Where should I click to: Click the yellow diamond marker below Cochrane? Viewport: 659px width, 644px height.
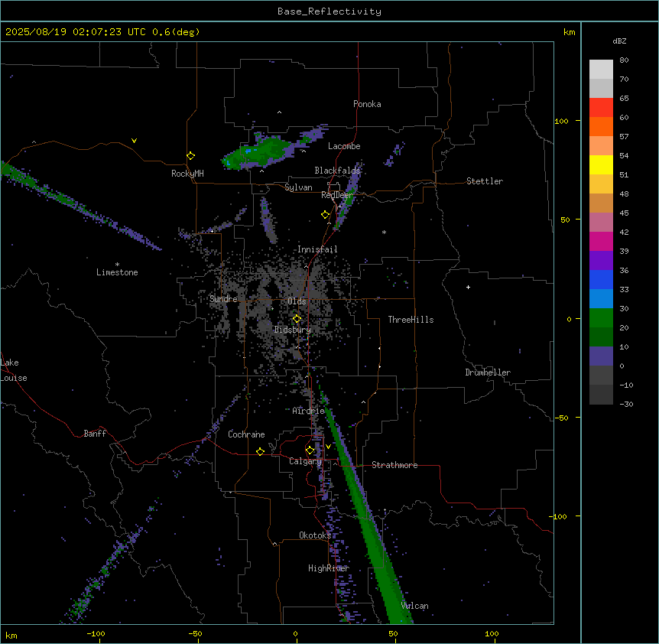click(x=260, y=451)
